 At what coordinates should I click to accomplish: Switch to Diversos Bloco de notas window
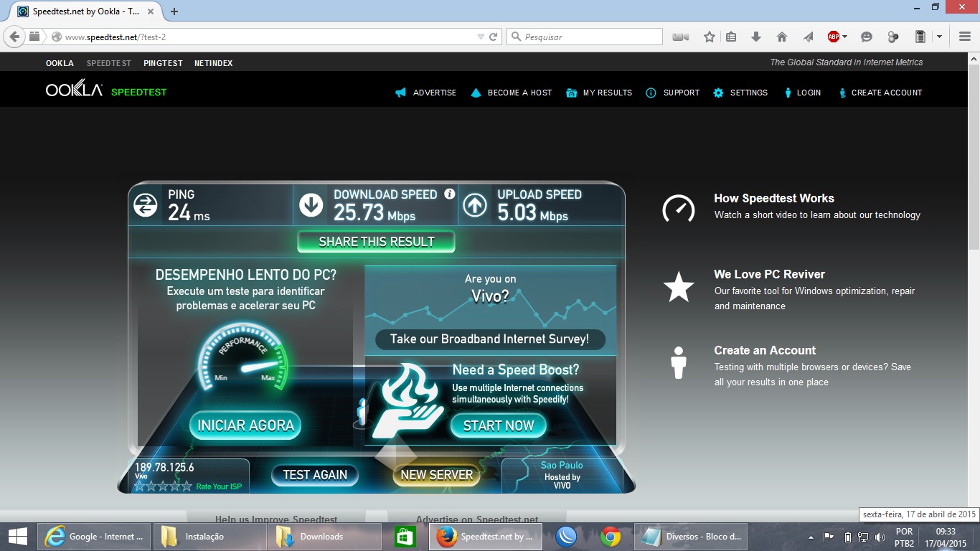click(692, 537)
